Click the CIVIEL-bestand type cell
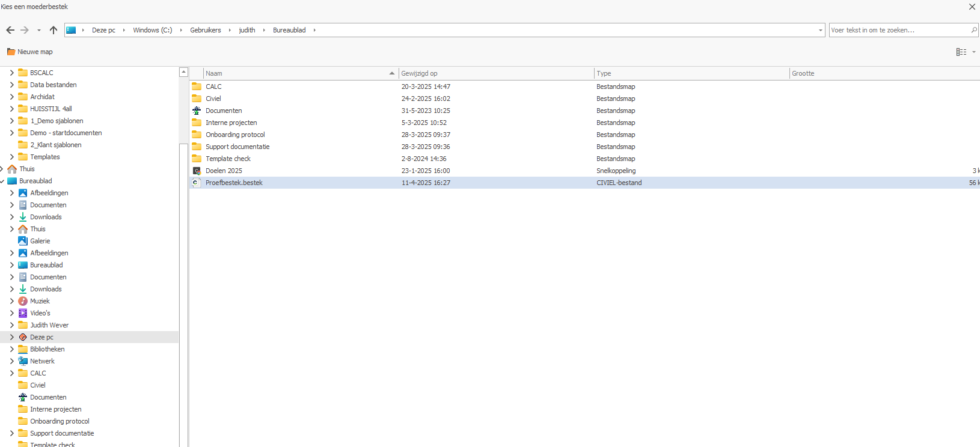980x447 pixels. [619, 183]
